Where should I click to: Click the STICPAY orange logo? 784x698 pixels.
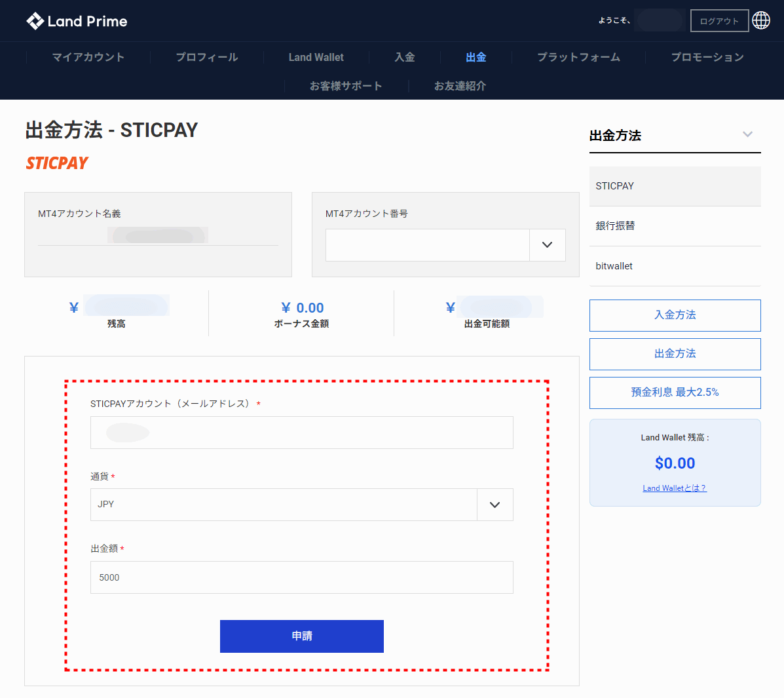point(57,163)
